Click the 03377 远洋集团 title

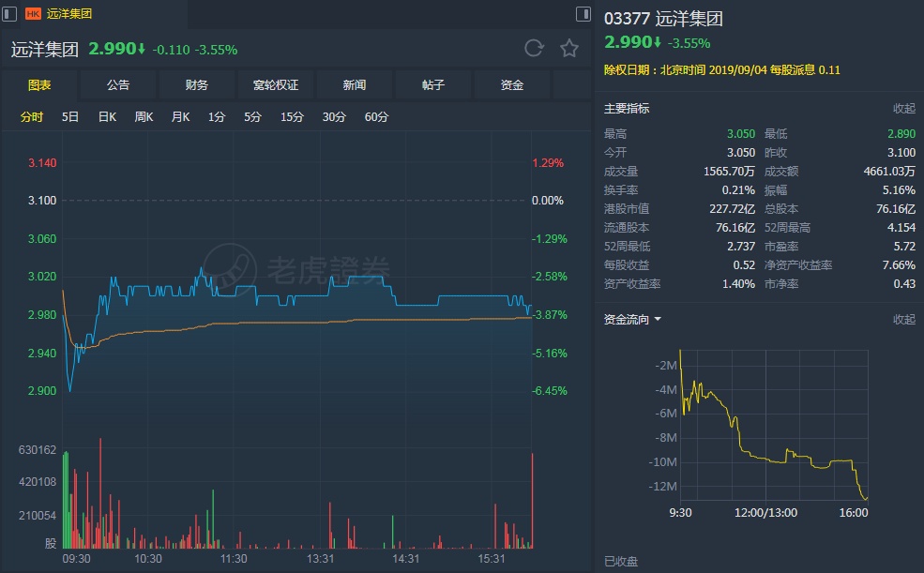point(663,19)
